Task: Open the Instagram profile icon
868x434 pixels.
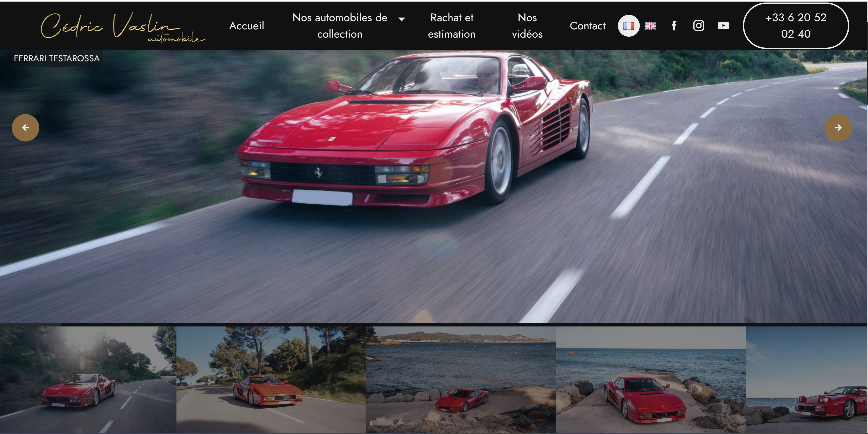Action: pyautogui.click(x=699, y=26)
